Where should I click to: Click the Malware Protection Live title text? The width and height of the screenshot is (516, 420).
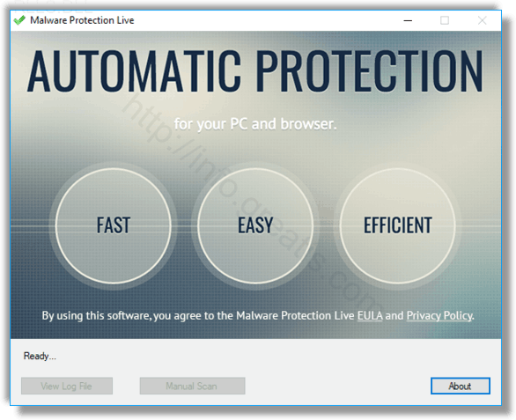(x=82, y=20)
